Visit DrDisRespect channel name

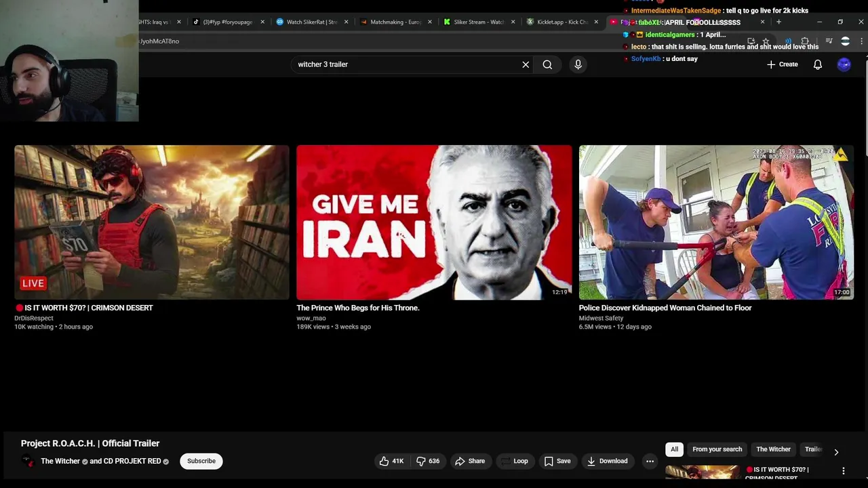[x=34, y=318]
